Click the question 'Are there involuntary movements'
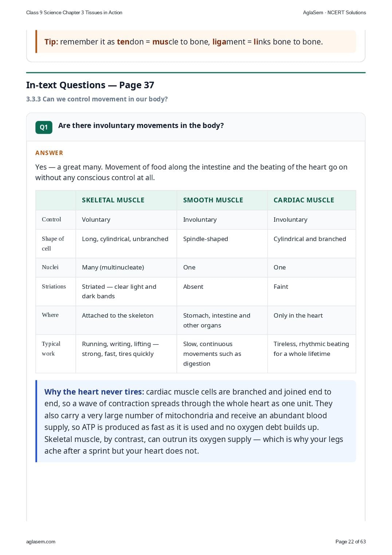Screen dimensions: 392x555 [141, 125]
